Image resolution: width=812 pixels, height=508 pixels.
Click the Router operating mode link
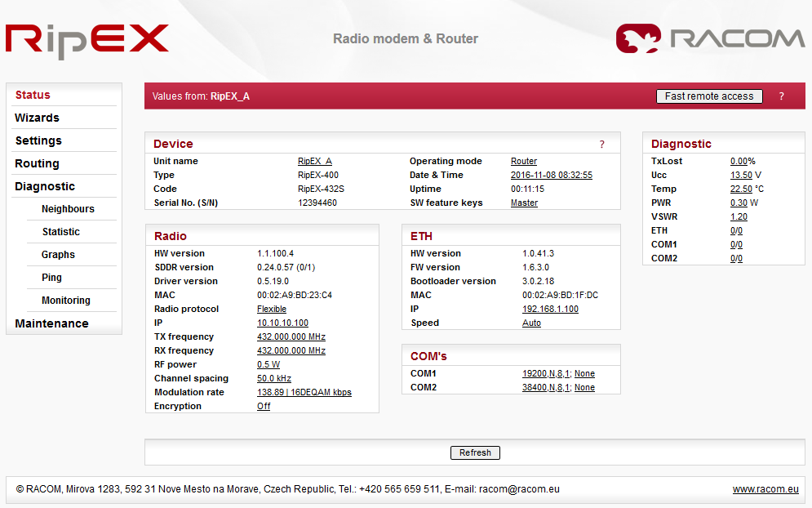[x=524, y=161]
